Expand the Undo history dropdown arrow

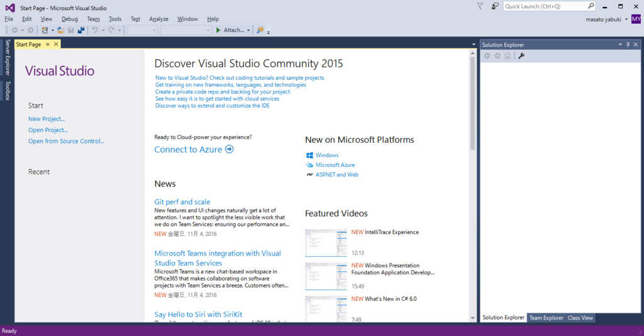point(103,30)
